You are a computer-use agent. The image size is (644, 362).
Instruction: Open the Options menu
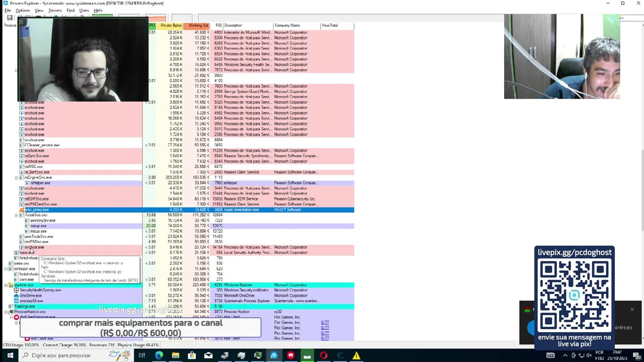point(23,10)
